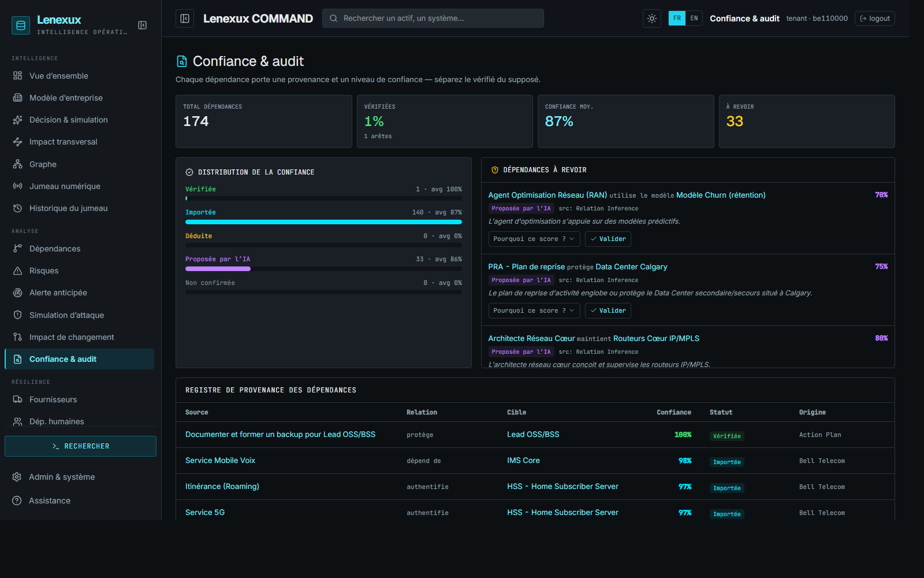
Task: Select EN language option
Action: click(694, 18)
